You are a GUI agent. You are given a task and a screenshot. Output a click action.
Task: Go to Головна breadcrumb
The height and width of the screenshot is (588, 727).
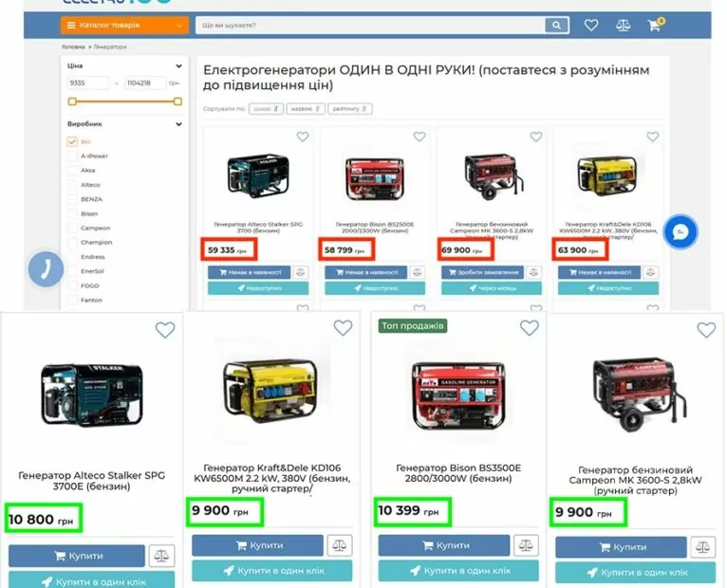[73, 46]
